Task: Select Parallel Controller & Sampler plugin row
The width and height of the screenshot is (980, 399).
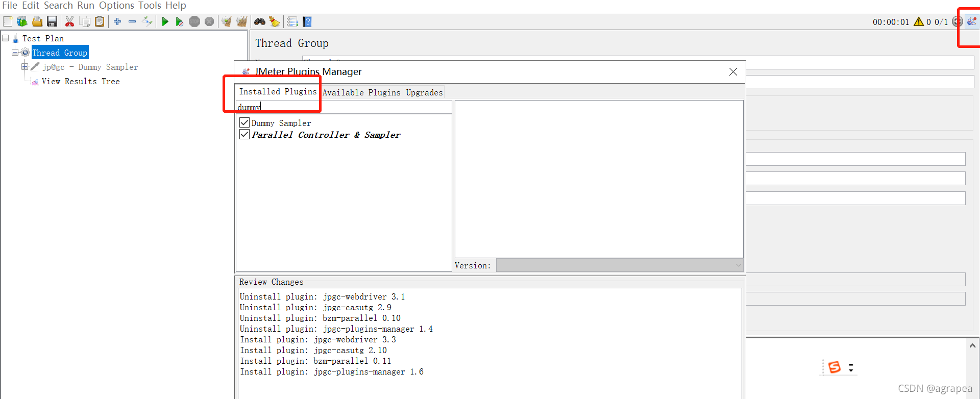Action: pos(326,135)
